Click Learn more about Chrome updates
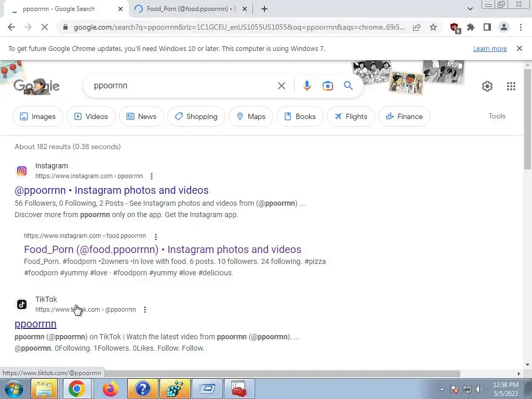The image size is (532, 399). [x=490, y=49]
